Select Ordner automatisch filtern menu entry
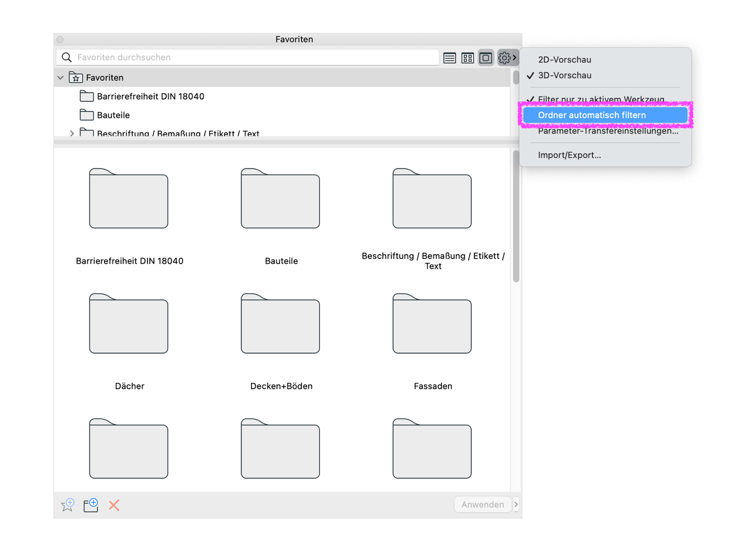The image size is (747, 560). click(605, 115)
